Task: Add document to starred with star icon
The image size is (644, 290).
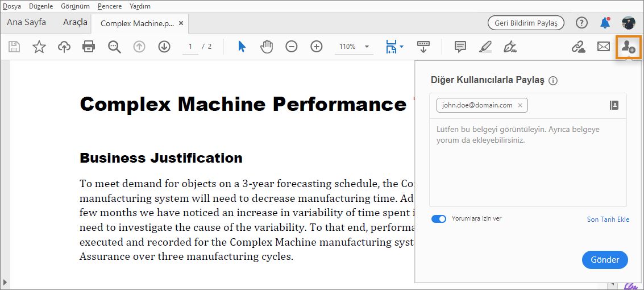Action: (39, 47)
